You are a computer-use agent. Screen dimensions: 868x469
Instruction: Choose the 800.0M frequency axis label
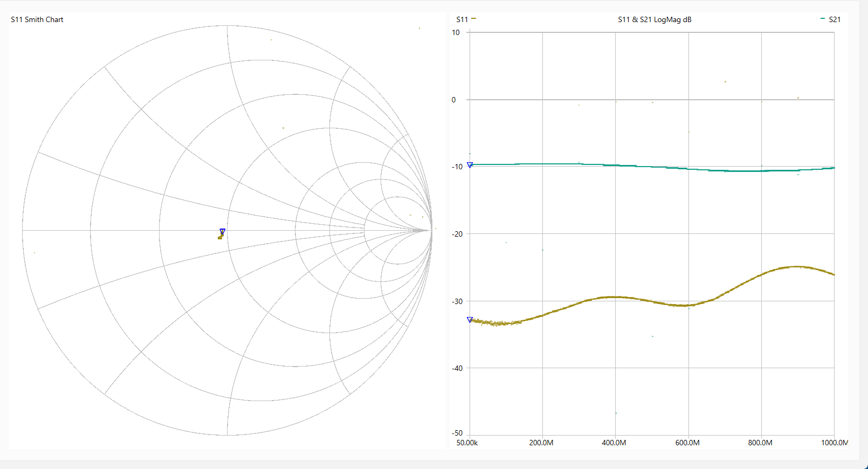[x=760, y=443]
